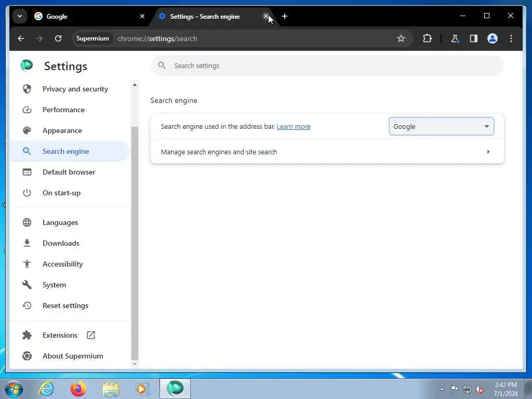Click the Action Center flag icon
The image size is (532, 399).
click(x=454, y=389)
